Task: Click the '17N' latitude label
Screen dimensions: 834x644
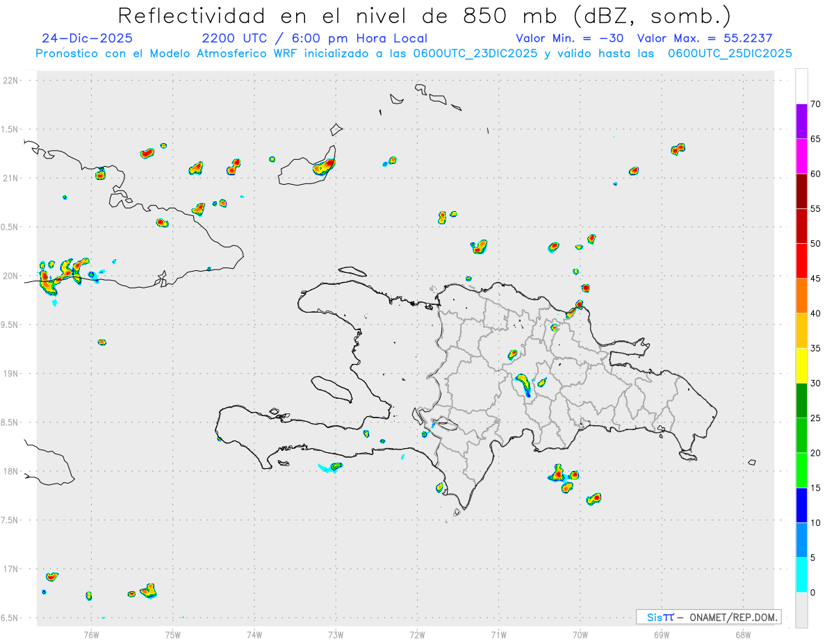Action: pos(12,570)
